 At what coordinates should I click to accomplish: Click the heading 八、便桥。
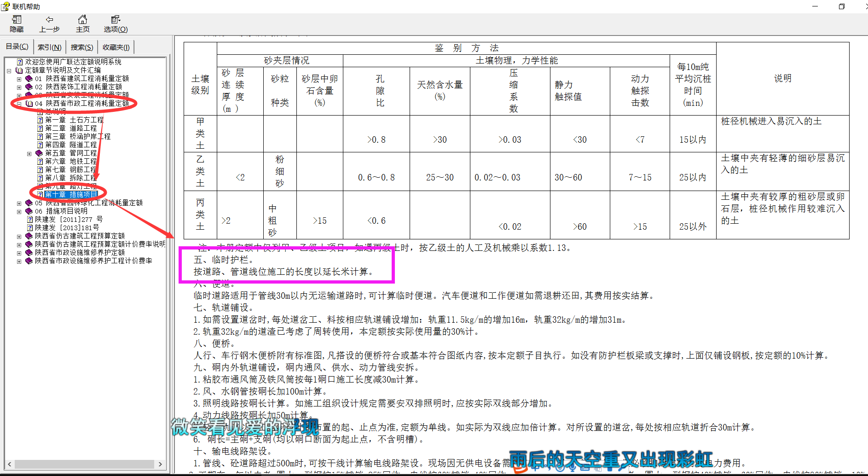click(214, 343)
